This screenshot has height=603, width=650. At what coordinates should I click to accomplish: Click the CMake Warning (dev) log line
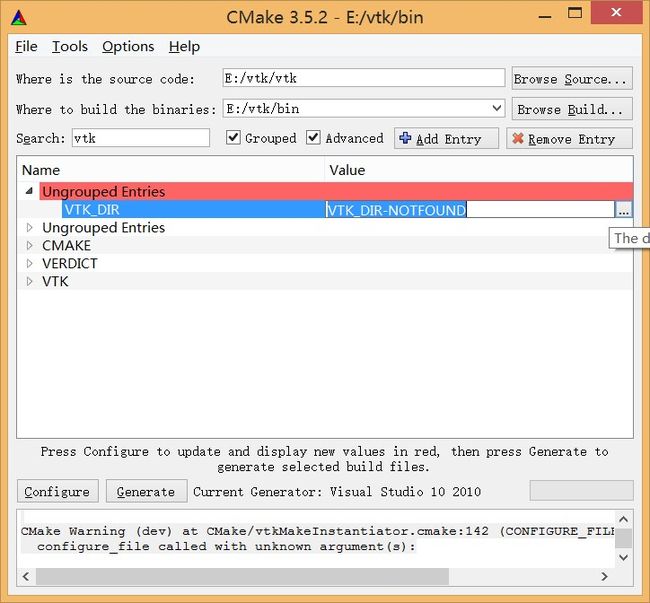tap(318, 531)
